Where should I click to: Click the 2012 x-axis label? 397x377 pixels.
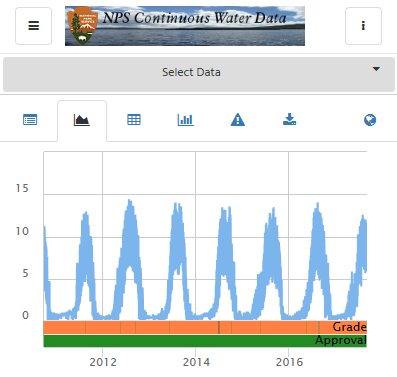(103, 362)
